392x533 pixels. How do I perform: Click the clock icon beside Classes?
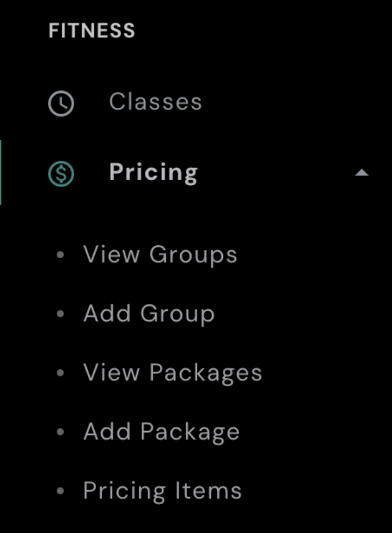tap(61, 103)
